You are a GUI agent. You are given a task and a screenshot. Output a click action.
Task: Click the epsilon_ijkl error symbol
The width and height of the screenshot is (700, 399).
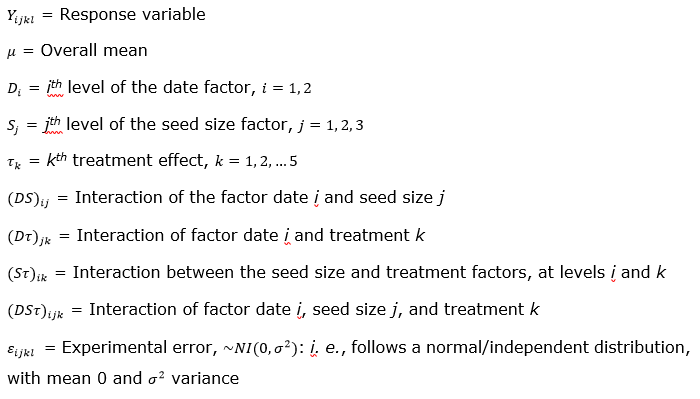click(x=21, y=349)
